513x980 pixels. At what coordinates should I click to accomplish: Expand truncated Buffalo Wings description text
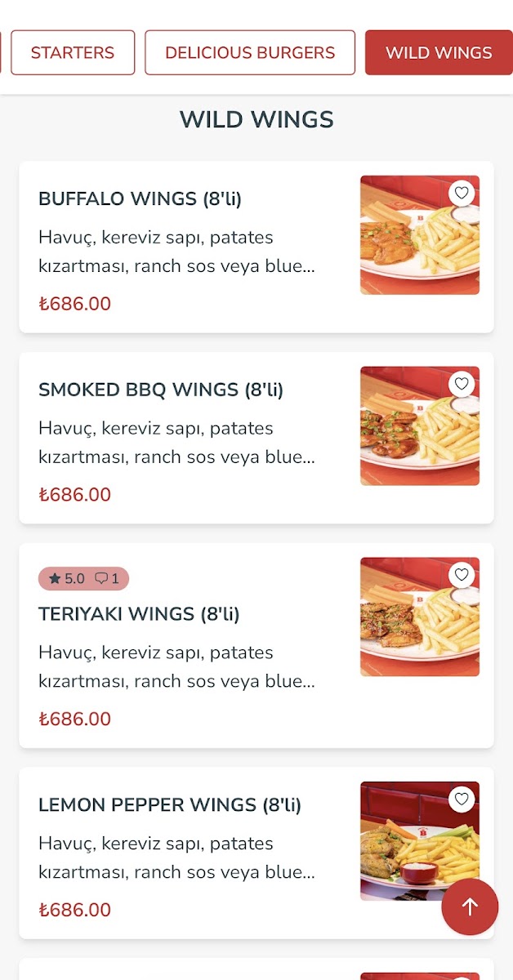point(176,252)
